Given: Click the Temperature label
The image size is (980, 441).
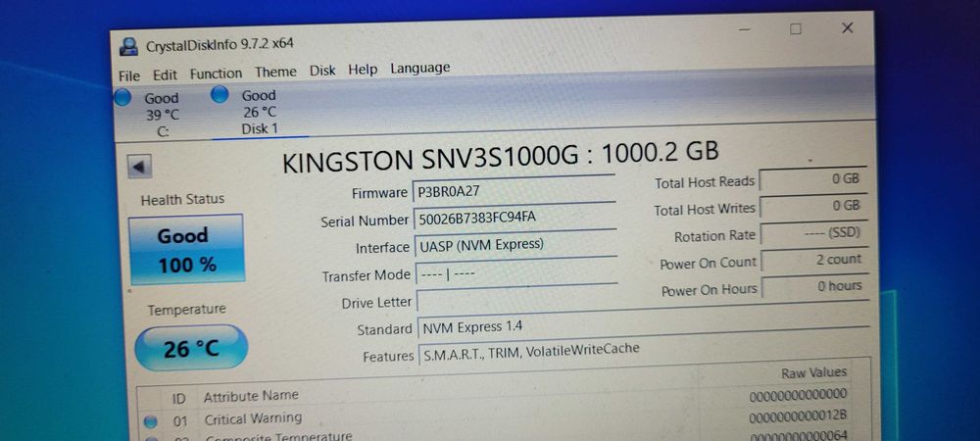Looking at the screenshot, I should tap(187, 310).
